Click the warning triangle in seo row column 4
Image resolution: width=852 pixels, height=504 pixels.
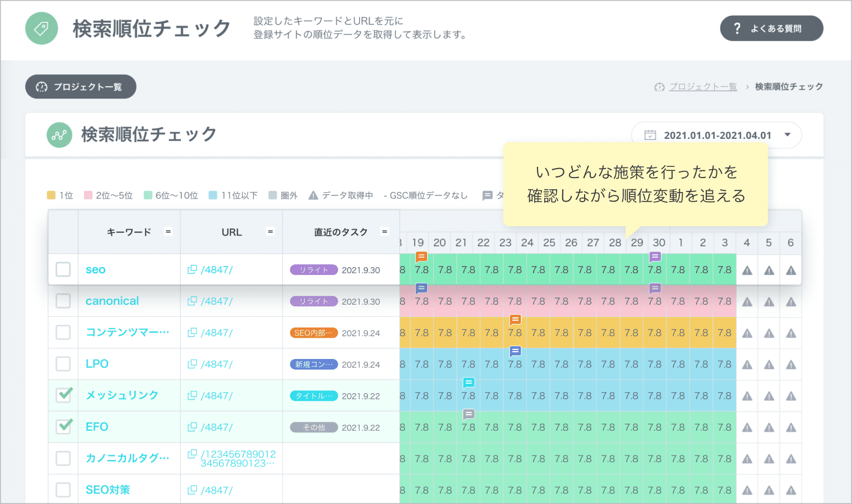(747, 270)
